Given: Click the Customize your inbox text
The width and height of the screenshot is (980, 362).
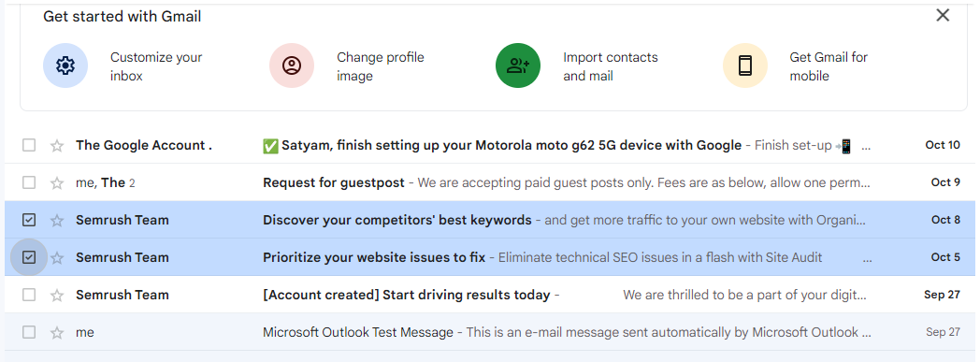Looking at the screenshot, I should pyautogui.click(x=156, y=66).
